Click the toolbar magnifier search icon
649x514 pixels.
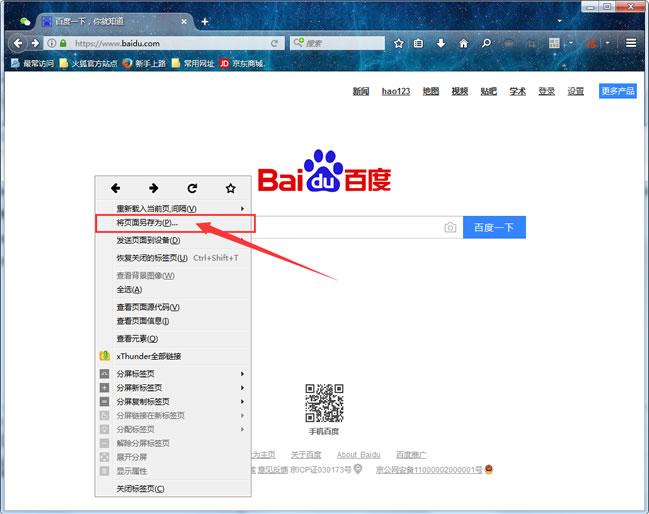[486, 43]
